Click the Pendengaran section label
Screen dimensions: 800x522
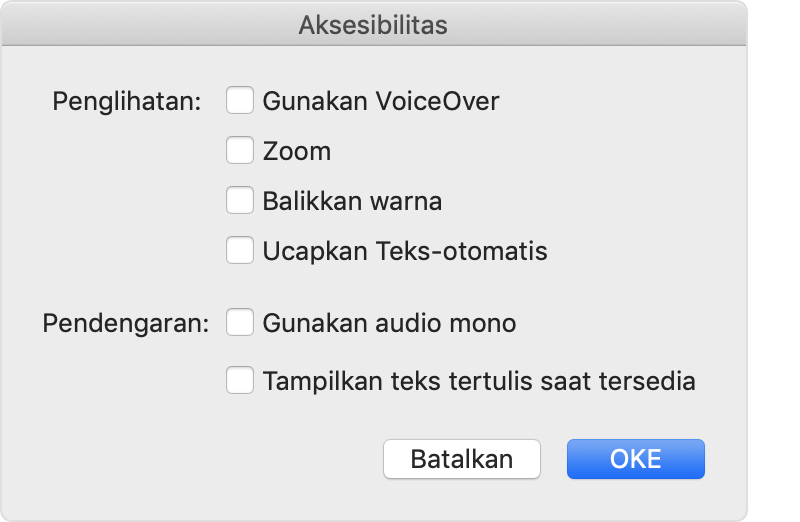click(x=126, y=323)
